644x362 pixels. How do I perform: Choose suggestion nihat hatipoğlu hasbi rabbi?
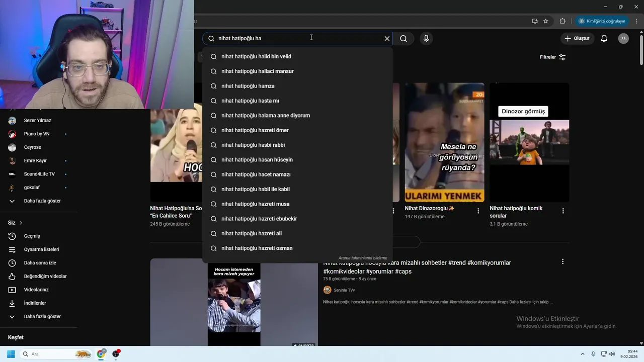pyautogui.click(x=297, y=145)
